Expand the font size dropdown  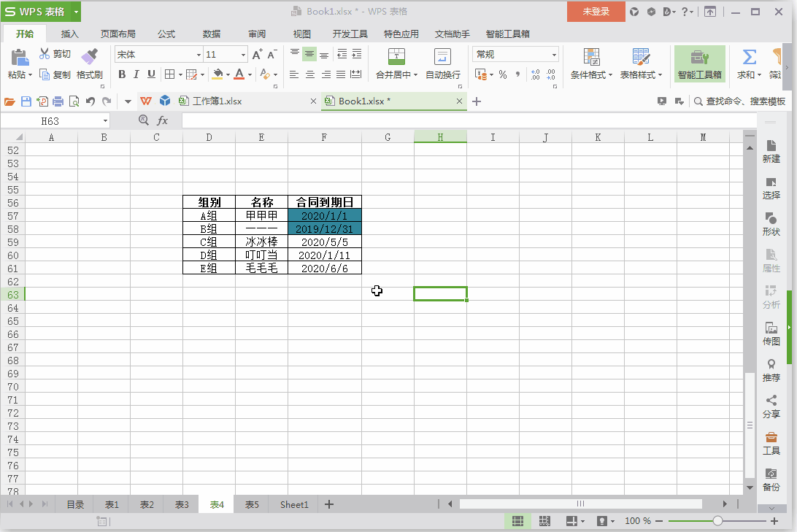[x=243, y=55]
